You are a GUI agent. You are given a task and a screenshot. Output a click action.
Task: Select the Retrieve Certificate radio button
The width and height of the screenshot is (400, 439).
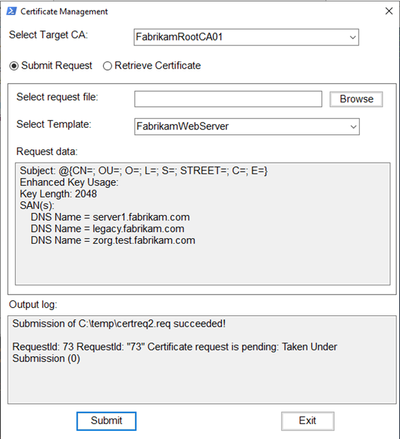[107, 66]
